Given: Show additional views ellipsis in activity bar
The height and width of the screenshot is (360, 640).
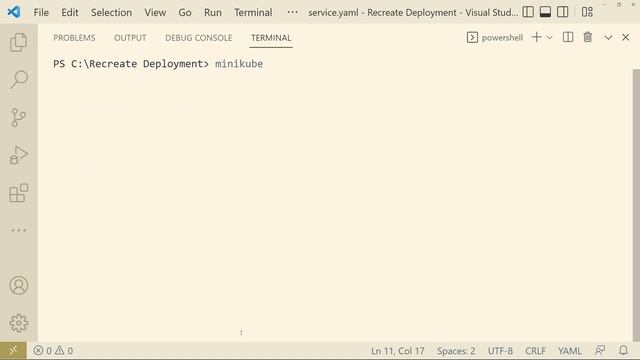Looking at the screenshot, I should coord(18,231).
